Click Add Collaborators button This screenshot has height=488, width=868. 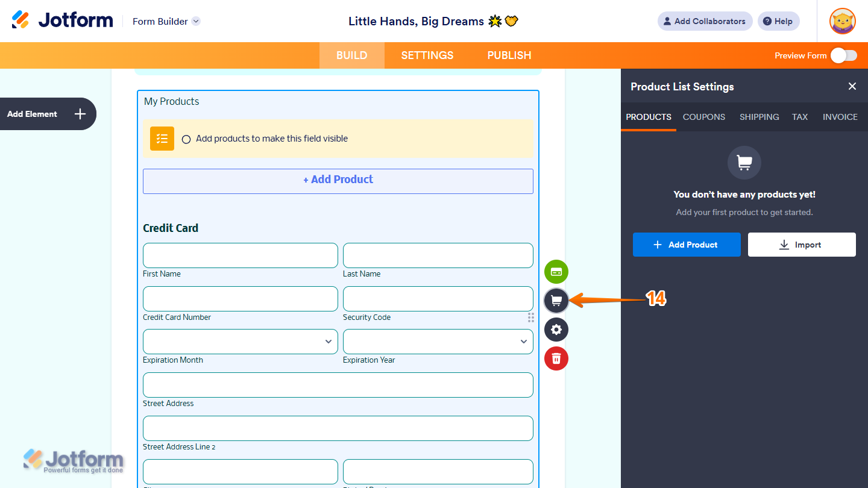[705, 21]
